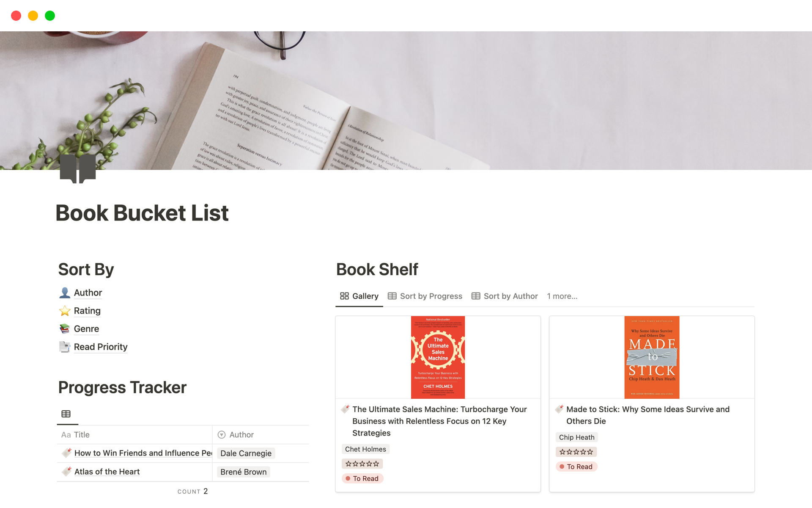
Task: Click the To Read status tag on Made to Stick
Action: [576, 467]
